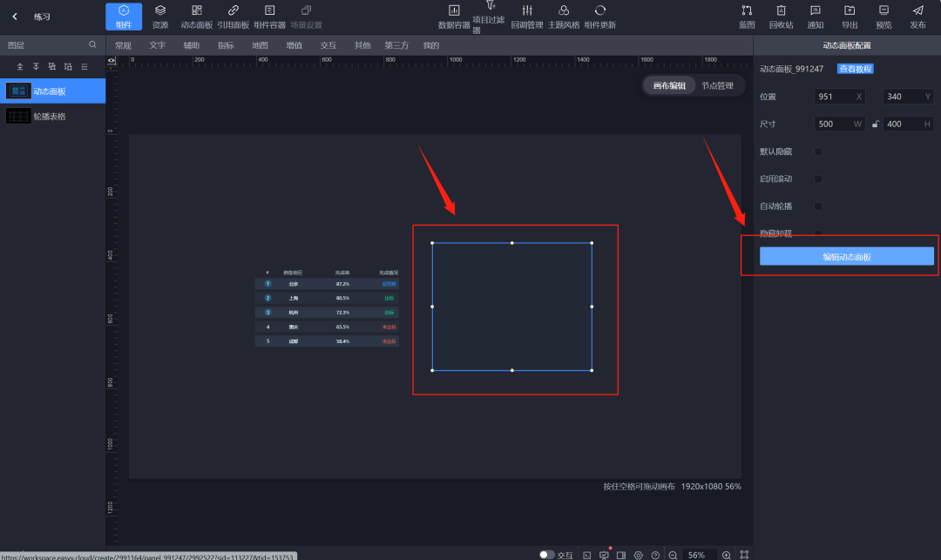The image size is (941, 560).
Task: Edit the height field 400
Action: pos(908,125)
